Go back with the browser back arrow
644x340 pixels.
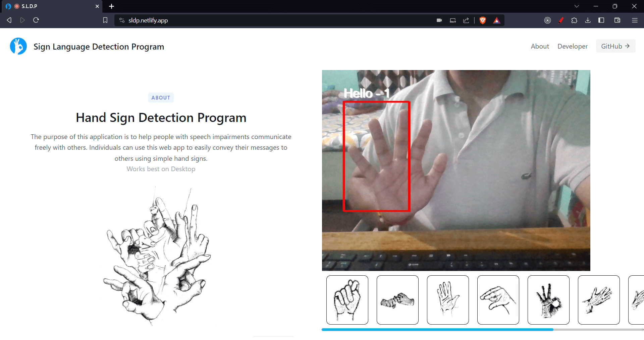coord(9,20)
